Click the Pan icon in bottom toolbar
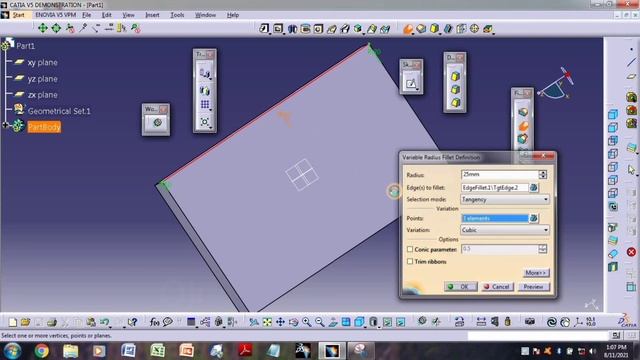This screenshot has height=360, width=640. pyautogui.click(x=280, y=322)
